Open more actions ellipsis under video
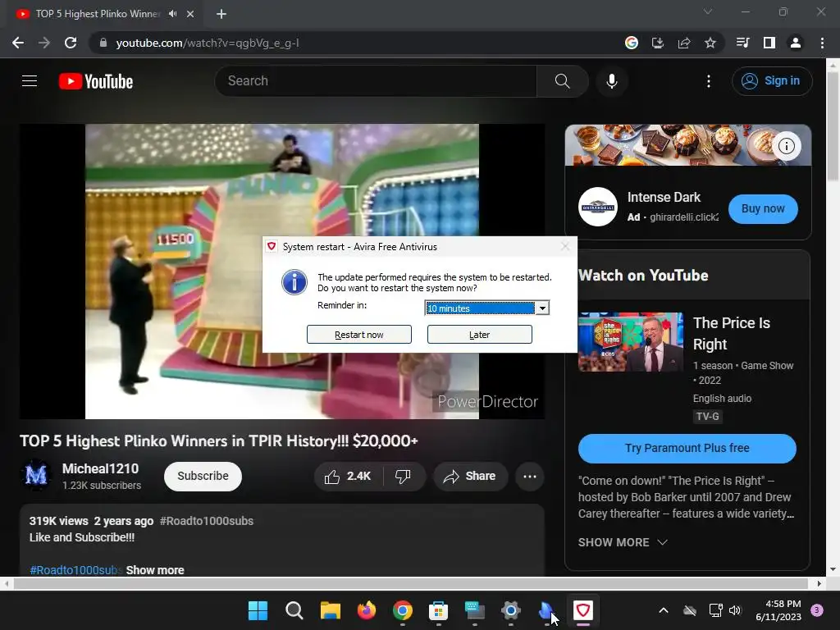840x630 pixels. click(530, 477)
